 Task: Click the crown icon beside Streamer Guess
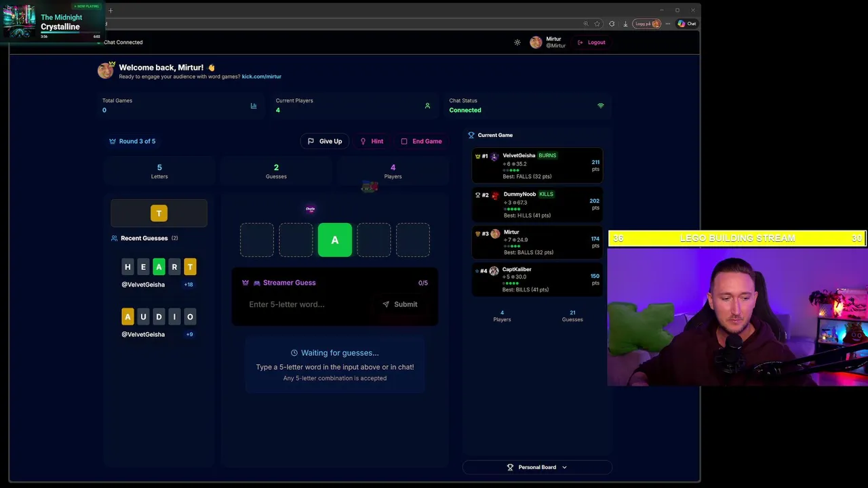(245, 283)
